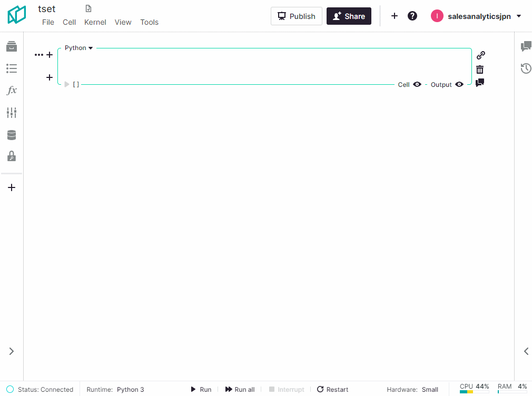Expand the right panel with chevron

pyautogui.click(x=526, y=351)
